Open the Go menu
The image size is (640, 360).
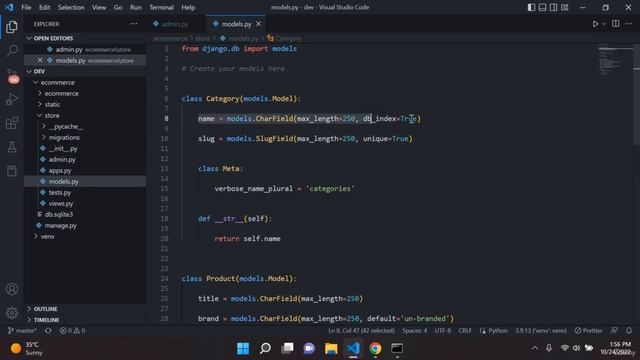click(118, 7)
